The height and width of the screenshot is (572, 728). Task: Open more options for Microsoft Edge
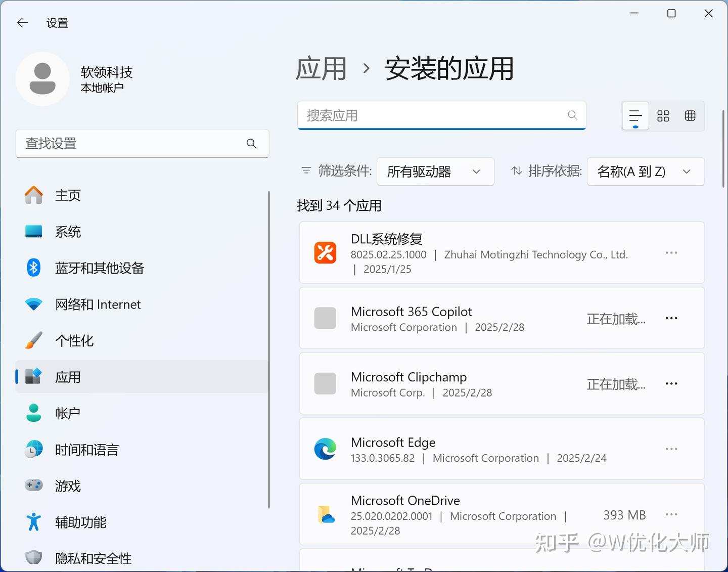tap(671, 449)
